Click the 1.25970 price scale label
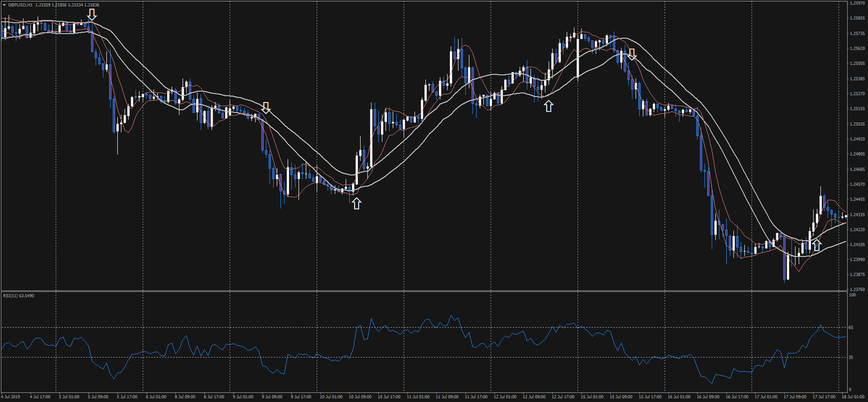The image size is (868, 402). tap(857, 3)
